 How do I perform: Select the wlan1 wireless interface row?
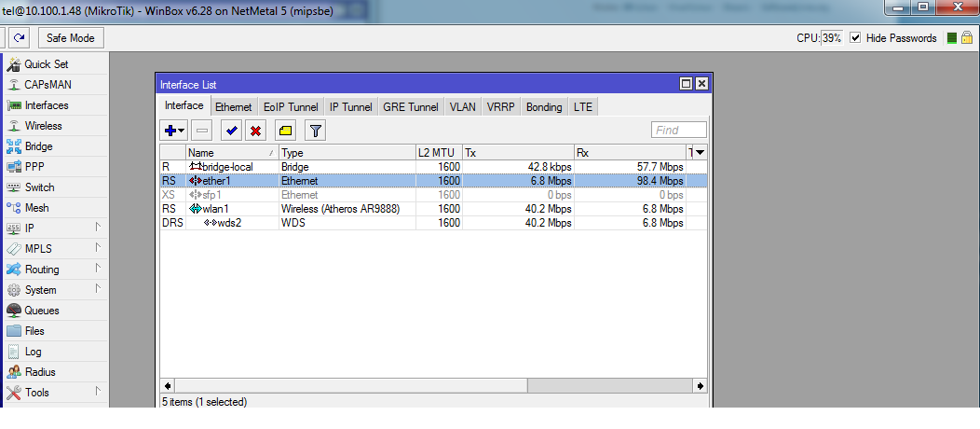[x=434, y=209]
